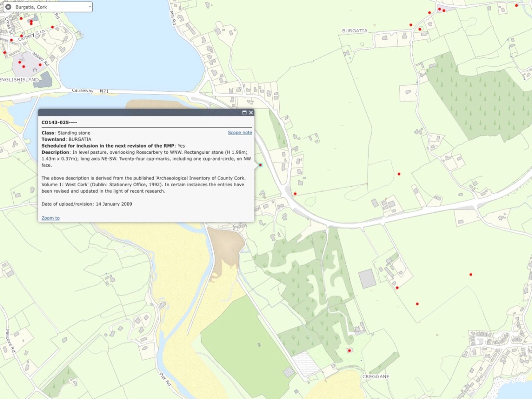The height and width of the screenshot is (399, 532).
Task: Click the Zoom to link
Action: [x=51, y=218]
